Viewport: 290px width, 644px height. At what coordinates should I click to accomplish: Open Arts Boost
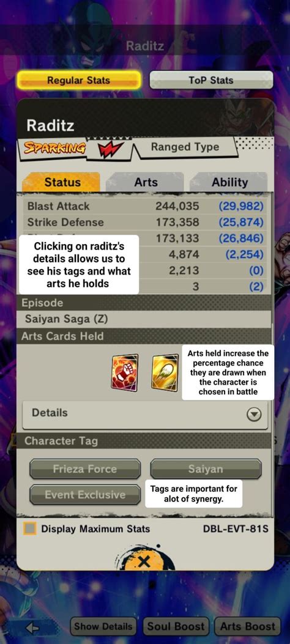point(247,627)
